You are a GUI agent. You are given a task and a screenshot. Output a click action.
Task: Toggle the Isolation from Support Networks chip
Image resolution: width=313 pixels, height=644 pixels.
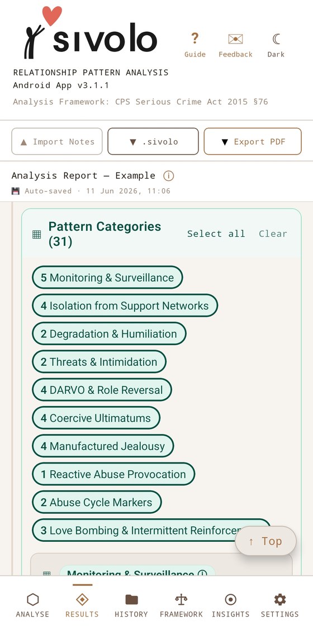(125, 306)
